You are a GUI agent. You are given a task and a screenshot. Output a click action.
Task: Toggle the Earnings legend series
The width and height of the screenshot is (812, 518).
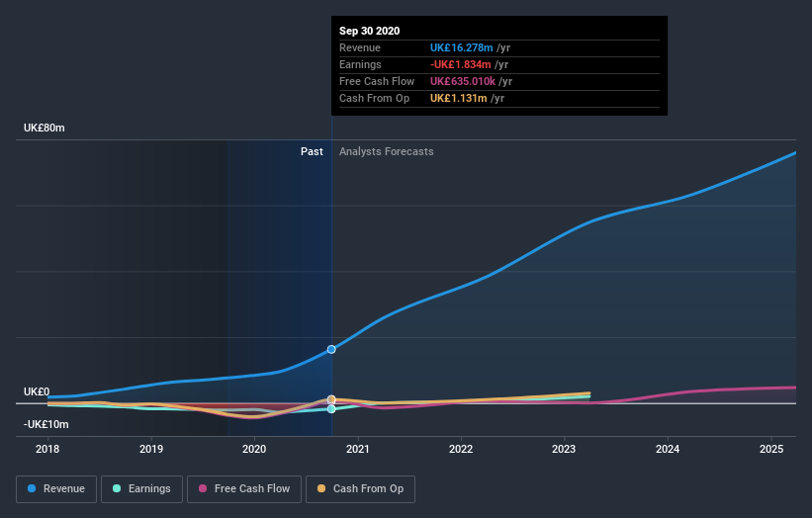(x=141, y=489)
